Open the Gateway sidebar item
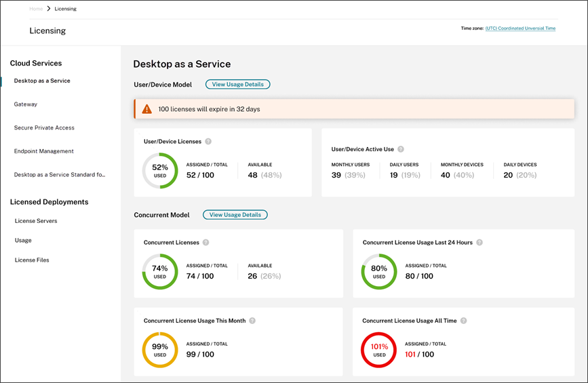Screen dimensions: 588x383 26,104
